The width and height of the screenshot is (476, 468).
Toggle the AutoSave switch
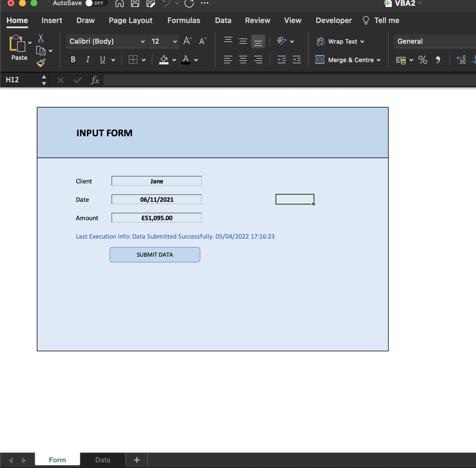[x=96, y=3]
